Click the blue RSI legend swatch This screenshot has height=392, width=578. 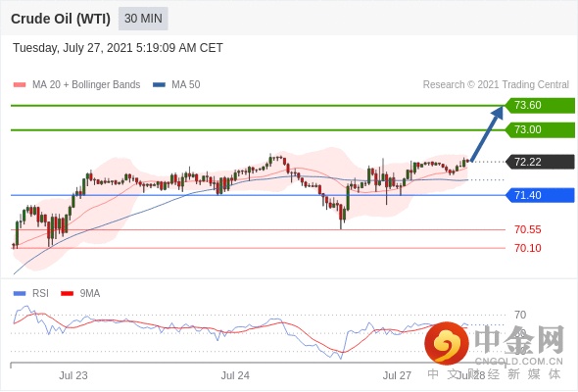[x=20, y=294]
